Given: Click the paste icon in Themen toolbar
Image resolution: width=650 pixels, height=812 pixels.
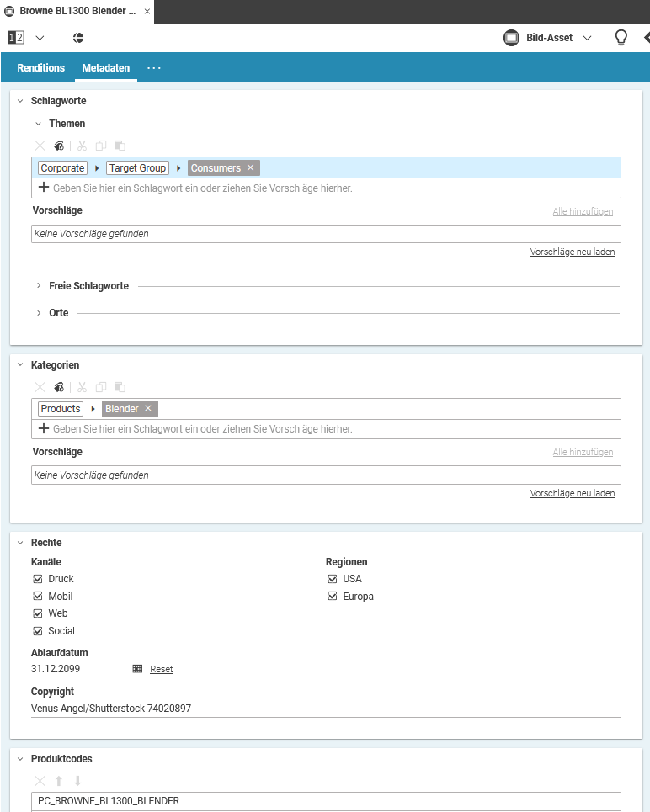Looking at the screenshot, I should point(120,146).
